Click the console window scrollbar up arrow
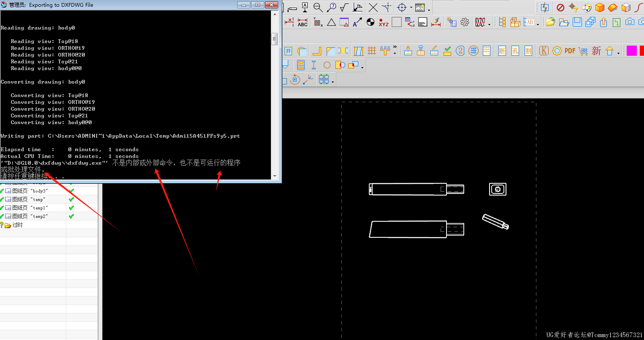The image size is (644, 340). click(275, 14)
